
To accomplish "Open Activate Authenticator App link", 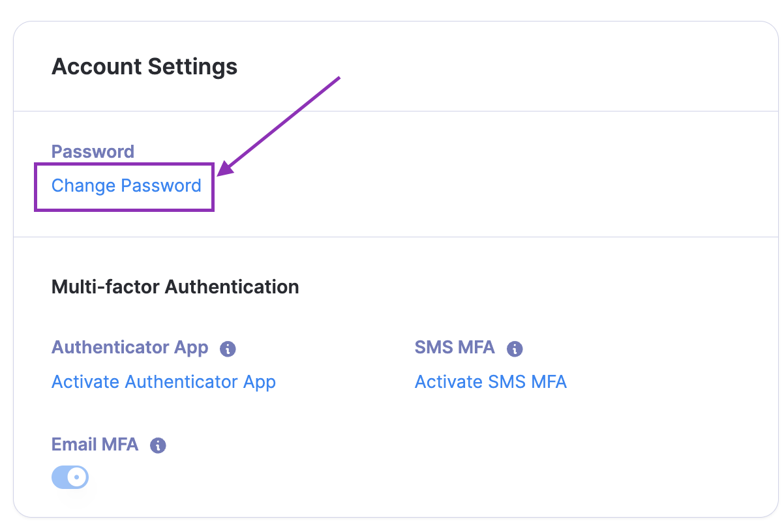I will [x=163, y=381].
